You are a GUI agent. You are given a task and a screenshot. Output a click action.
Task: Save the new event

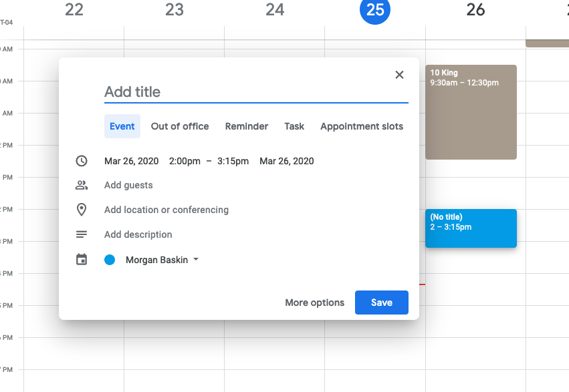(x=381, y=303)
